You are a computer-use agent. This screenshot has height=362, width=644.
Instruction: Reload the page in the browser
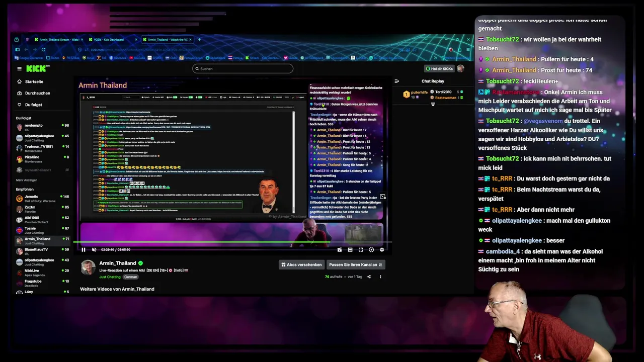click(43, 49)
